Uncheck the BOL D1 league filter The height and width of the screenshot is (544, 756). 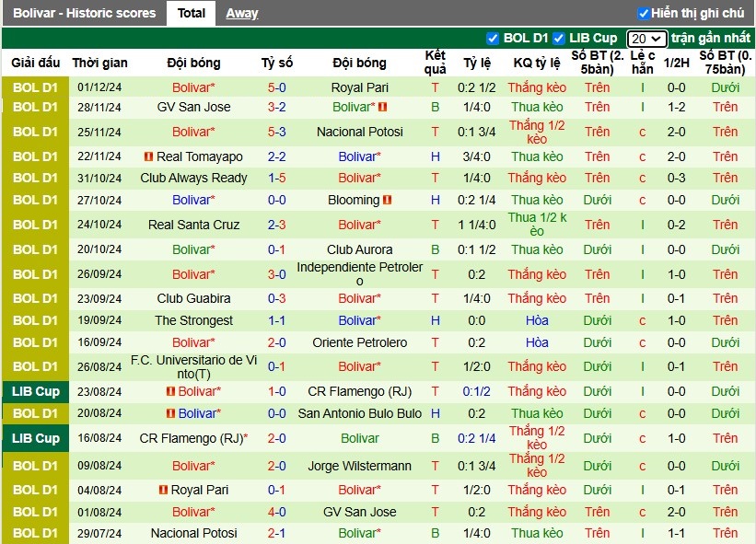tap(493, 38)
